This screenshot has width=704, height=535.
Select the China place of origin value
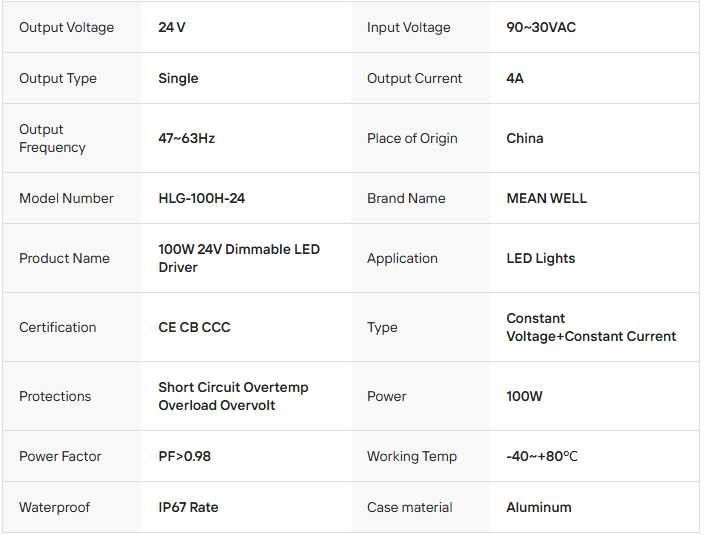click(x=525, y=138)
